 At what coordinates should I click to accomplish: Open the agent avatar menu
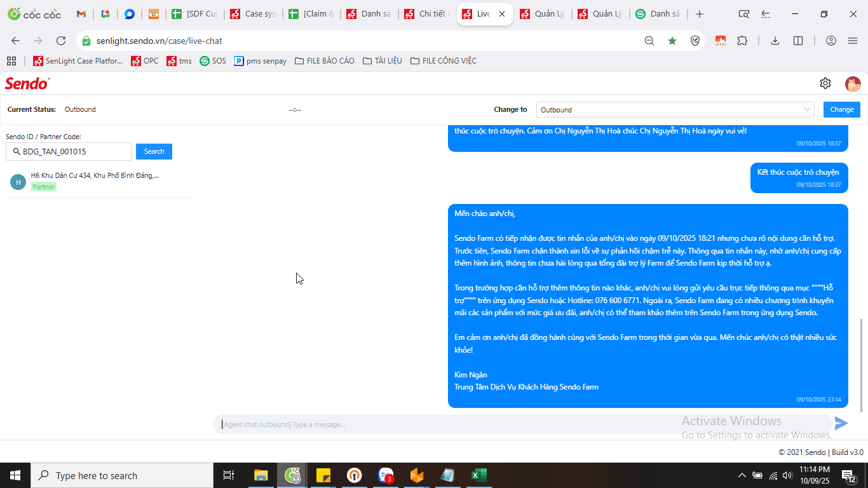pyautogui.click(x=853, y=84)
